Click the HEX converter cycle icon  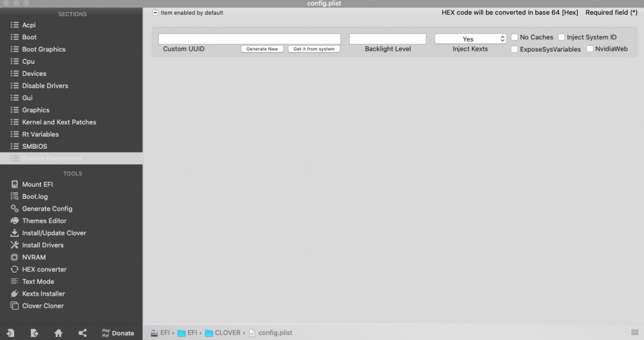click(x=14, y=269)
